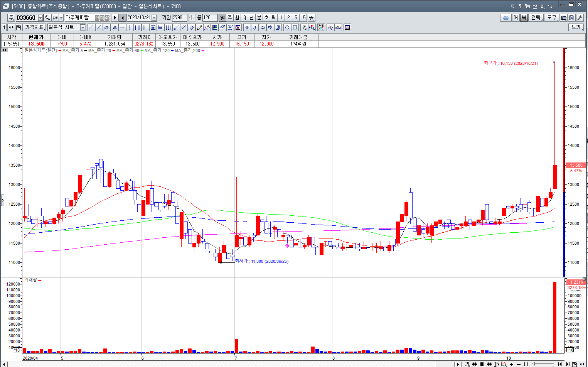Select yearly (년) period toggle
588x367 pixels.
point(252,18)
